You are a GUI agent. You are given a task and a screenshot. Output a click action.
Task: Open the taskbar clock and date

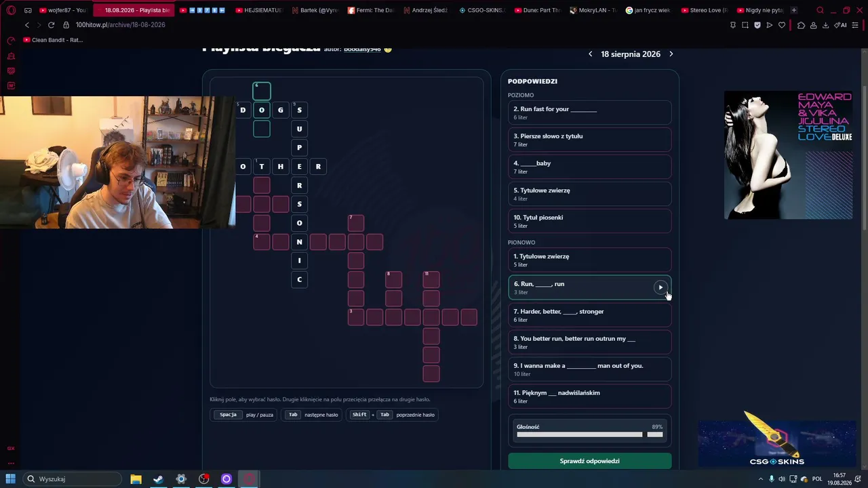[x=840, y=479]
